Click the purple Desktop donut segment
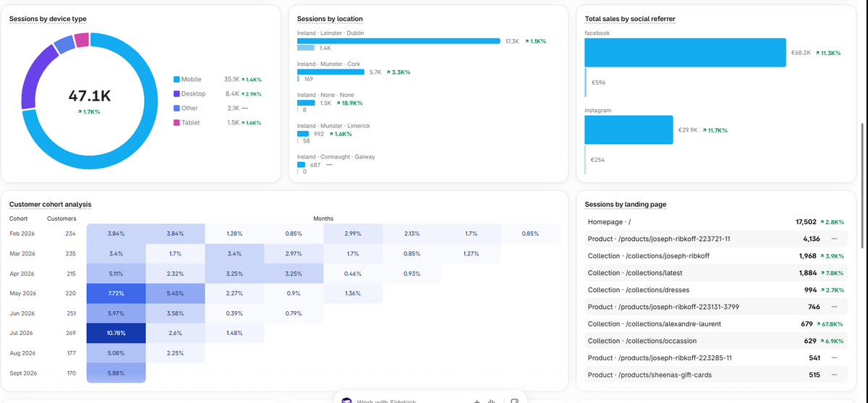 [35, 77]
